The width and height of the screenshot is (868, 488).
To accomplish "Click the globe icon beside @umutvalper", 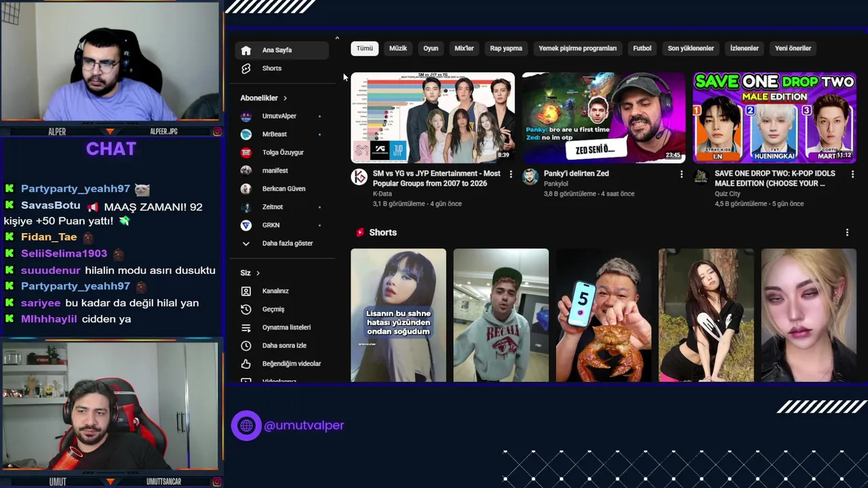I will click(246, 426).
